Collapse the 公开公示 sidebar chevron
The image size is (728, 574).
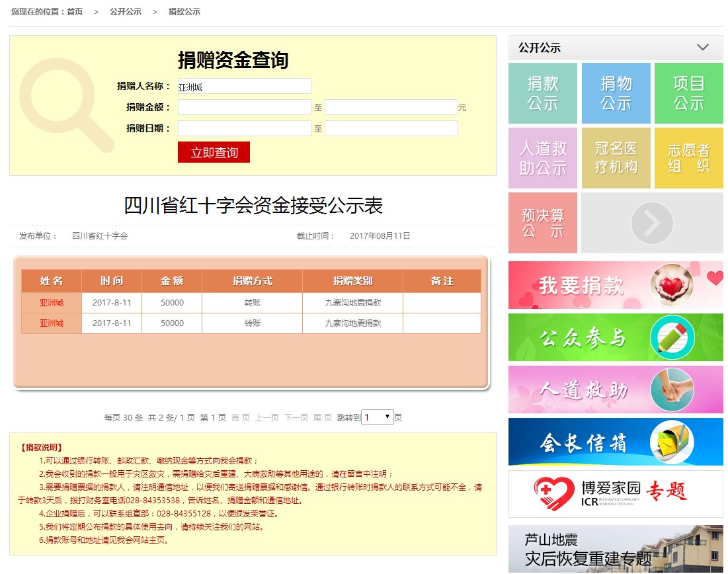[702, 48]
